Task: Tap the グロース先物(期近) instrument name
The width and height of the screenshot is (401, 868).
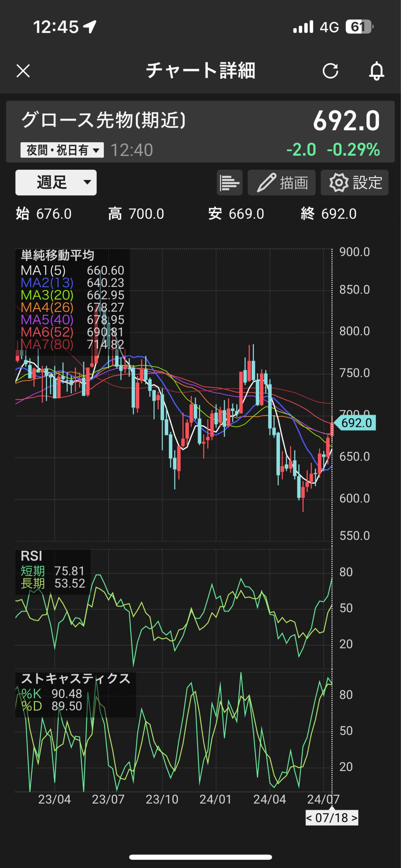Action: pyautogui.click(x=103, y=120)
